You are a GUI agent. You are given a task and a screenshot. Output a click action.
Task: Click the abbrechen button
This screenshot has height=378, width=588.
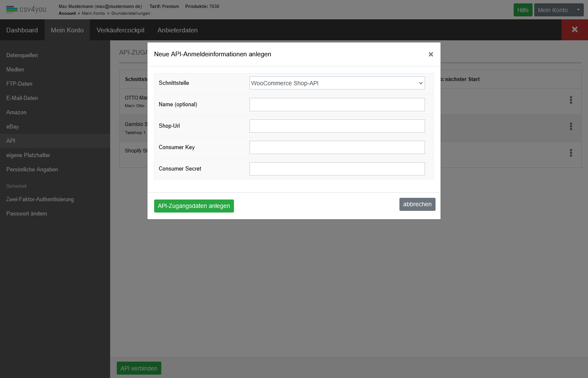(417, 204)
